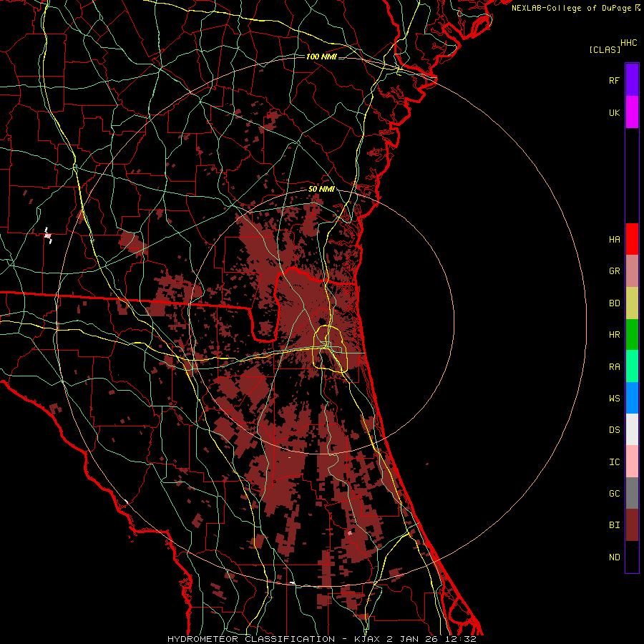Click the HR legend label

pyautogui.click(x=614, y=335)
